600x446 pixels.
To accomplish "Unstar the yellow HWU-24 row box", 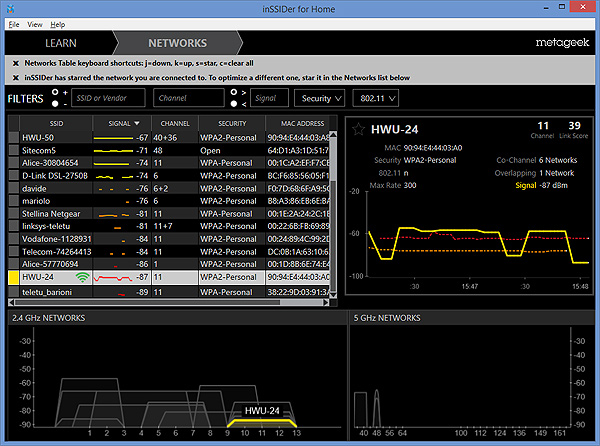I will click(x=14, y=277).
